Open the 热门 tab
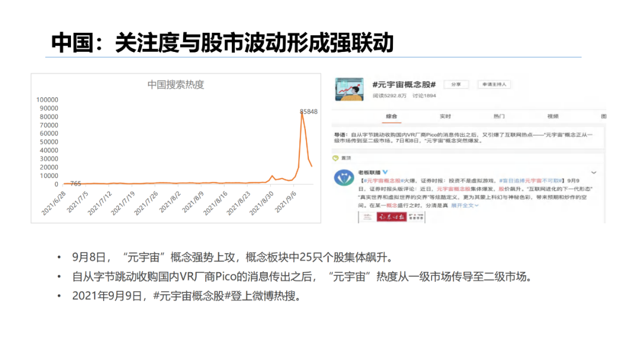 coord(500,116)
